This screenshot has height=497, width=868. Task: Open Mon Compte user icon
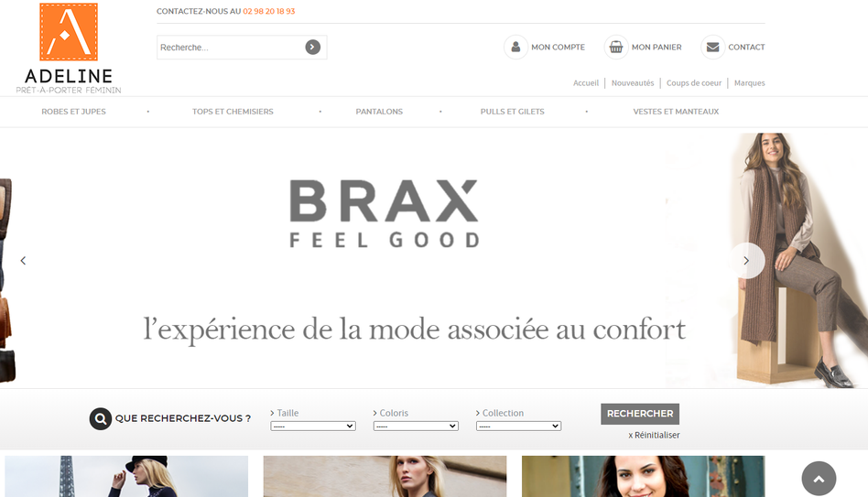pos(515,47)
